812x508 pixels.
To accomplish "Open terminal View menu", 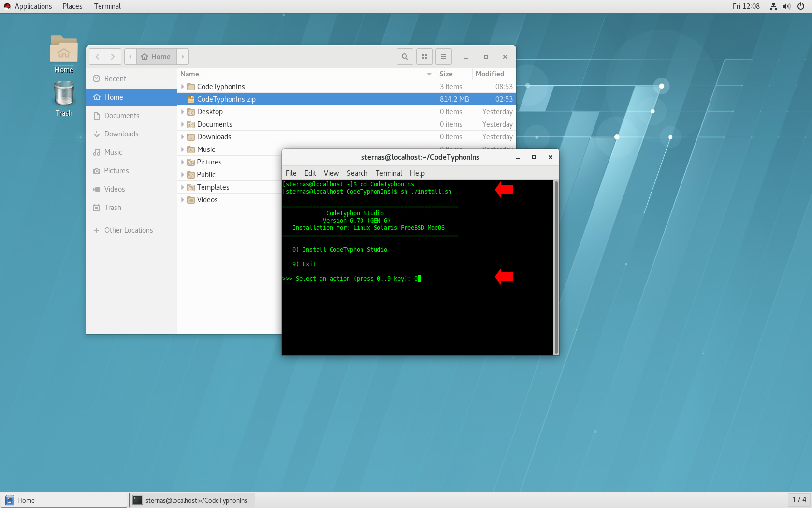I will tap(331, 173).
